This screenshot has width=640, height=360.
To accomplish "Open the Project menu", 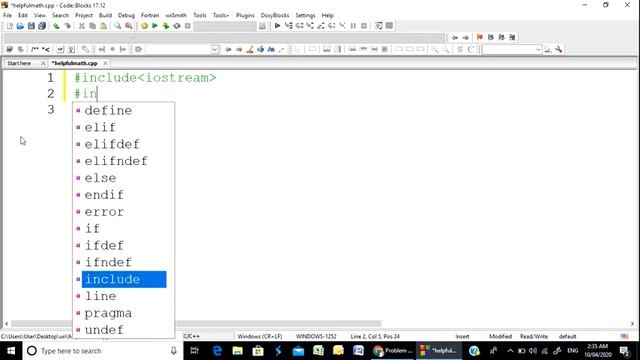I will click(x=84, y=15).
